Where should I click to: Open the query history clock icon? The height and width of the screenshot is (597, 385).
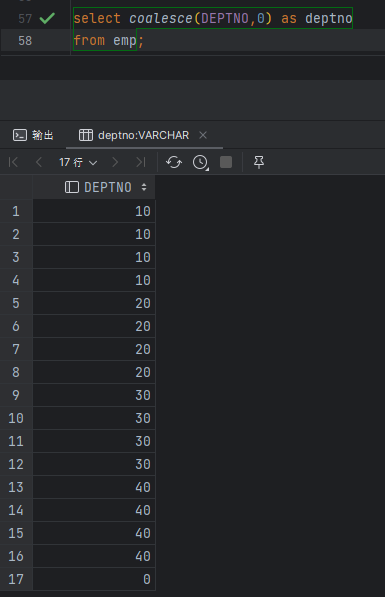[x=200, y=163]
